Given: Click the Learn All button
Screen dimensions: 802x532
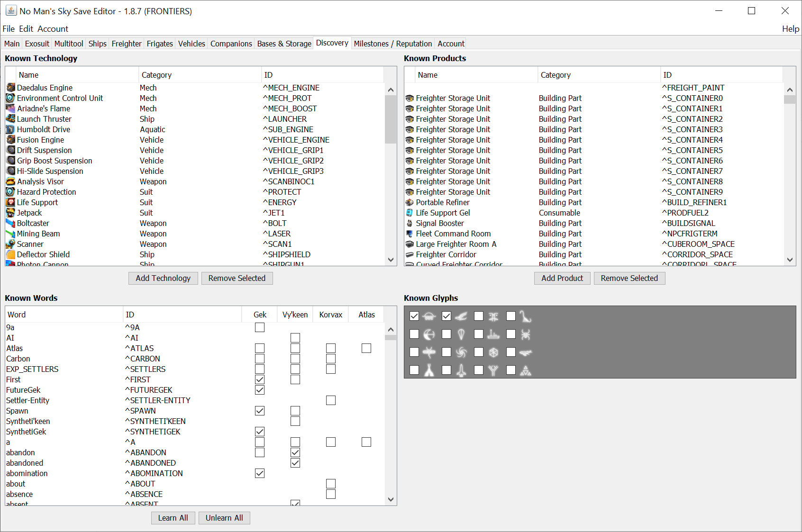Looking at the screenshot, I should (x=173, y=518).
